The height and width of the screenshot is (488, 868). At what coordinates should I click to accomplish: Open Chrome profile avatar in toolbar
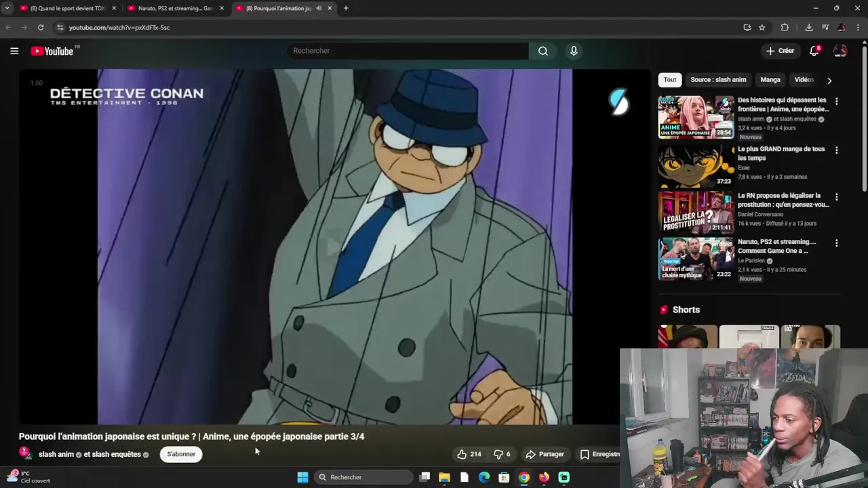[x=842, y=27]
